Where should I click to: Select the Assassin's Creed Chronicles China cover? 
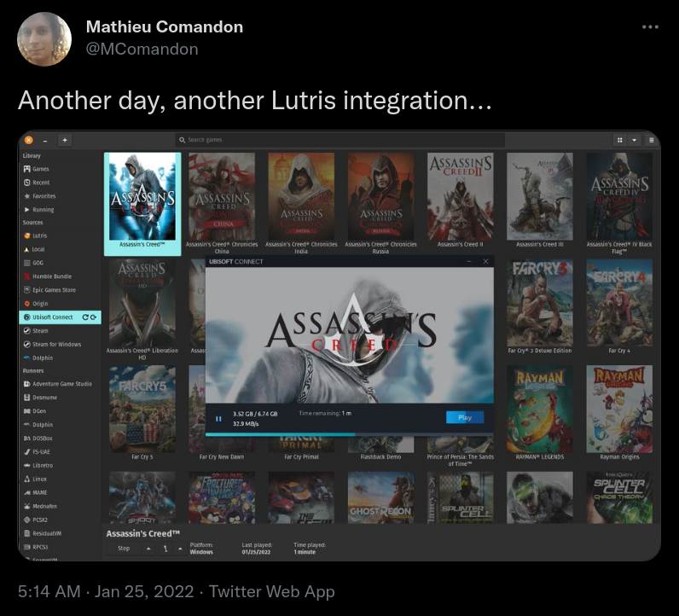pyautogui.click(x=222, y=196)
